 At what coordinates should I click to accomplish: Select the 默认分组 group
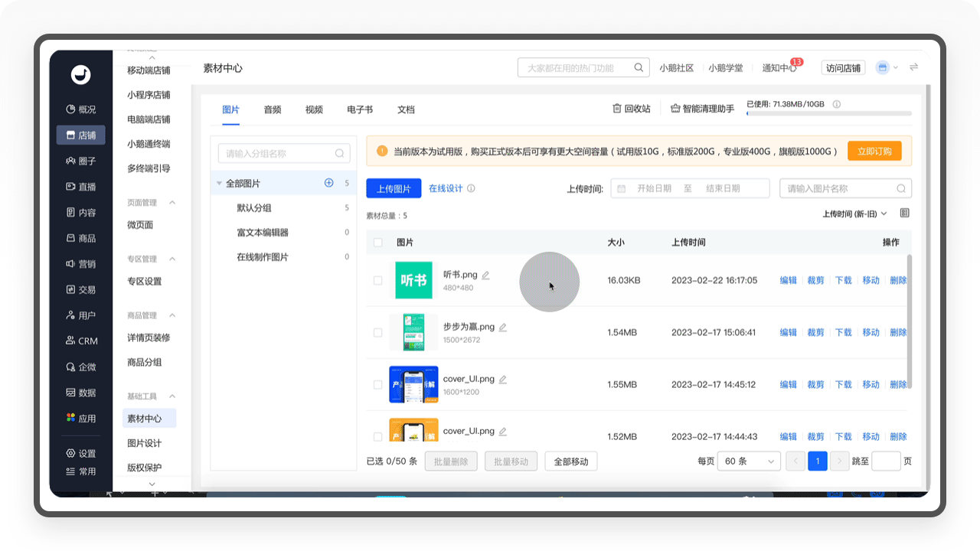pyautogui.click(x=254, y=208)
